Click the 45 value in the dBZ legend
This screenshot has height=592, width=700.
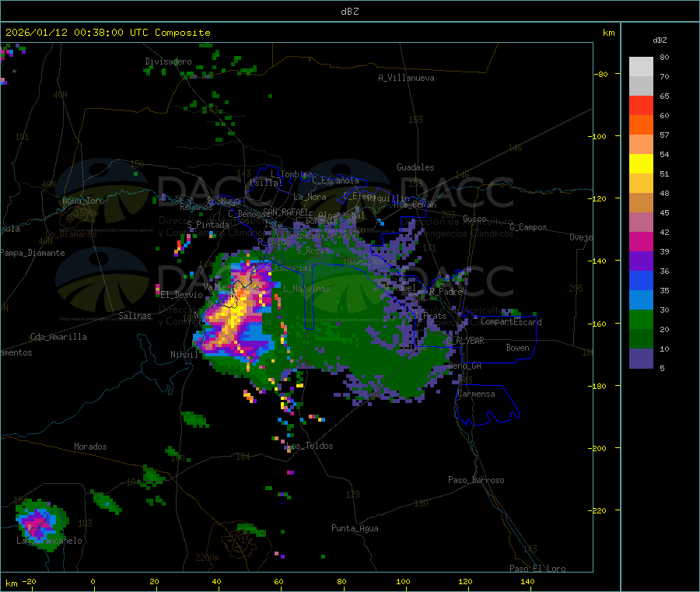click(x=664, y=212)
